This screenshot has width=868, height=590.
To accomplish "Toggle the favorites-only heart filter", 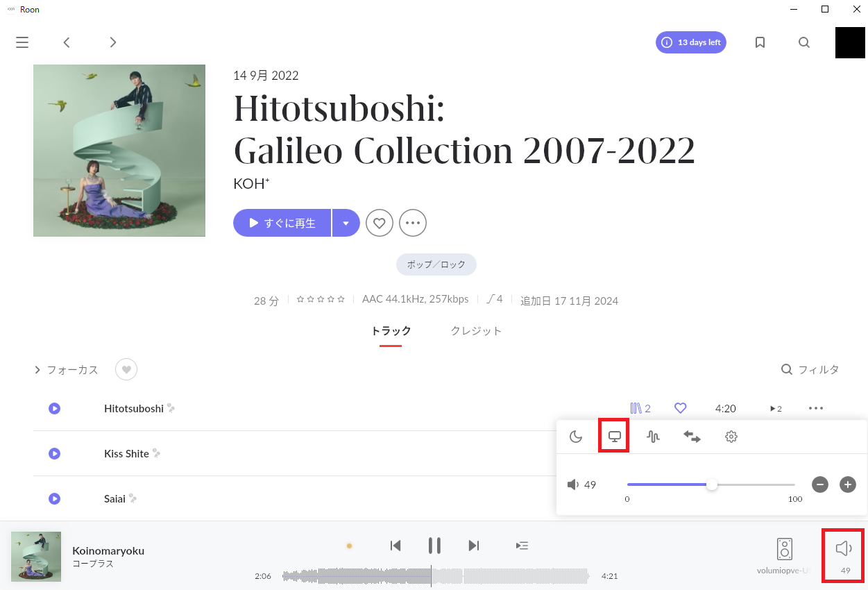I will click(x=126, y=370).
